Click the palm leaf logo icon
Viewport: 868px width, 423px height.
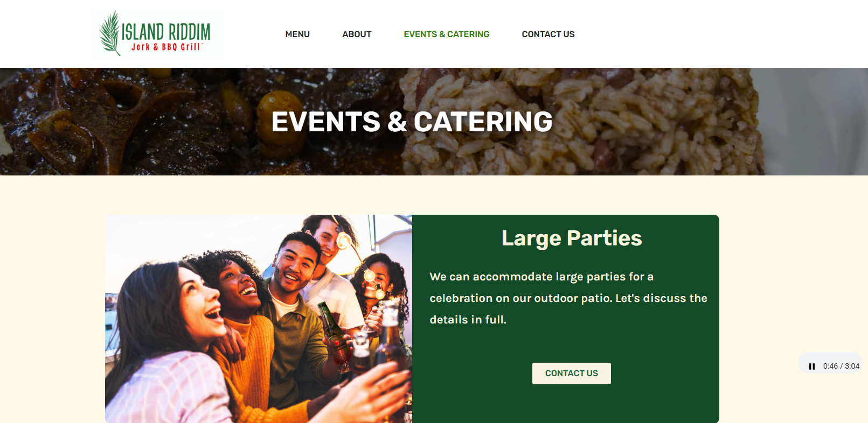click(110, 33)
